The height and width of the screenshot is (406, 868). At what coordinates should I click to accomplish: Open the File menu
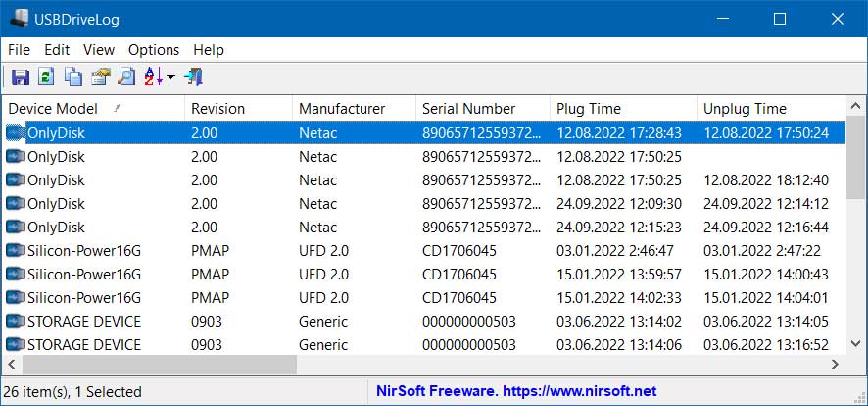[x=19, y=50]
